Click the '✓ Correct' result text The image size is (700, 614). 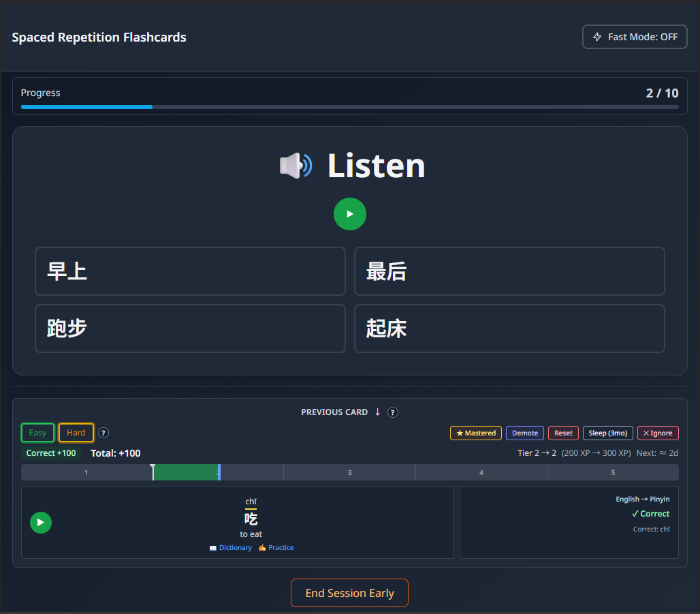pyautogui.click(x=650, y=514)
